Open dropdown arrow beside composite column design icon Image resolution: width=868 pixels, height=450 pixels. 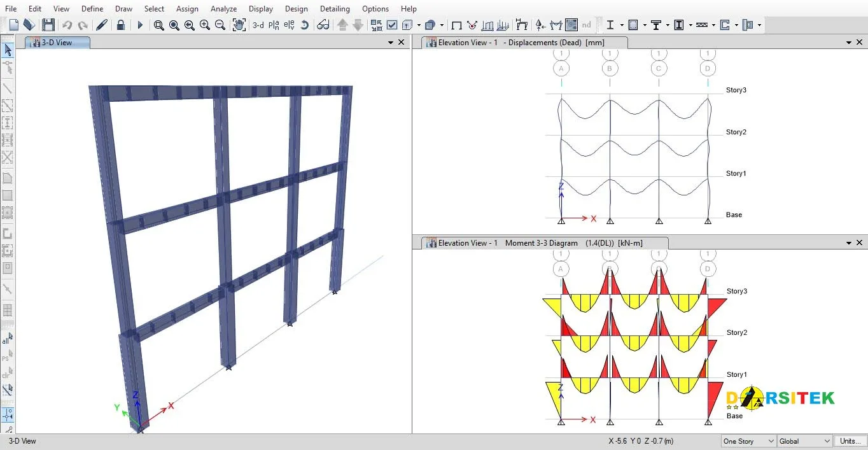(690, 25)
